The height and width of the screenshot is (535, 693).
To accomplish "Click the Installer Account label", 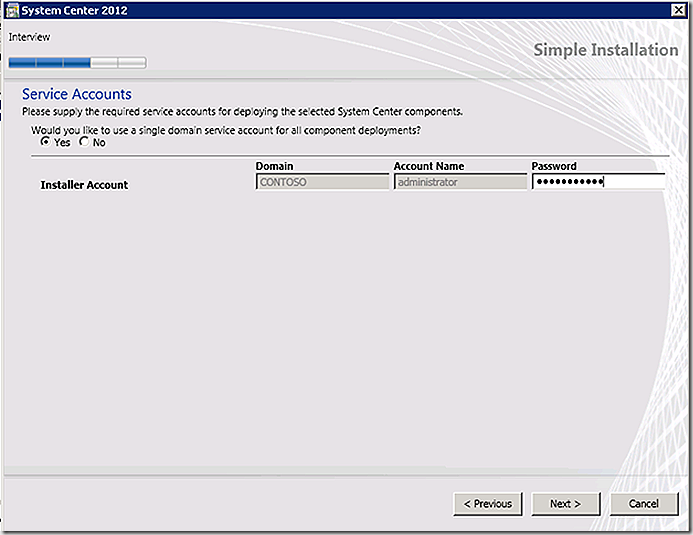I will 84,185.
